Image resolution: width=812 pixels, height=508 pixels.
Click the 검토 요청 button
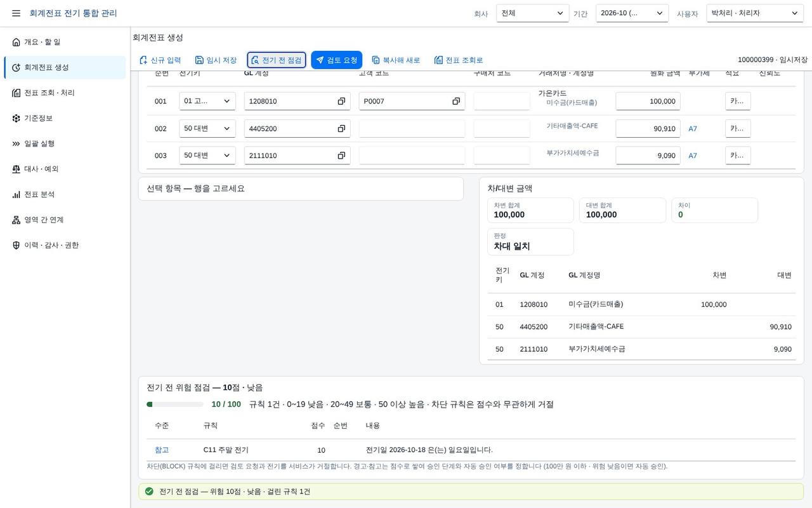337,60
